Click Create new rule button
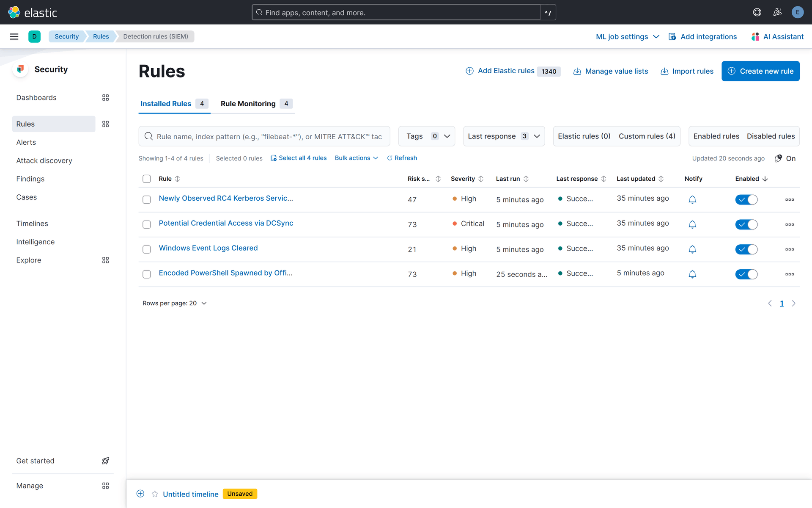This screenshot has width=812, height=508. click(x=760, y=71)
